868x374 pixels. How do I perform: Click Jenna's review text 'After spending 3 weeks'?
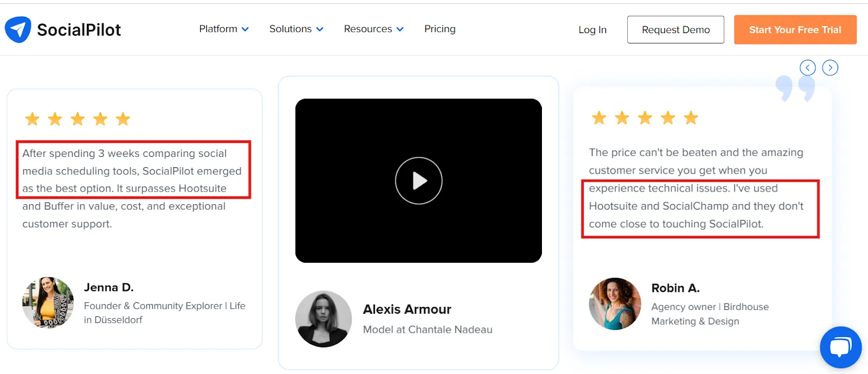81,154
